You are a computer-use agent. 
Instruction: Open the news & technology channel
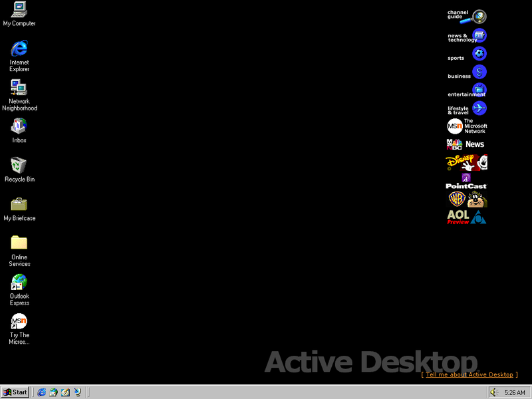pos(467,36)
